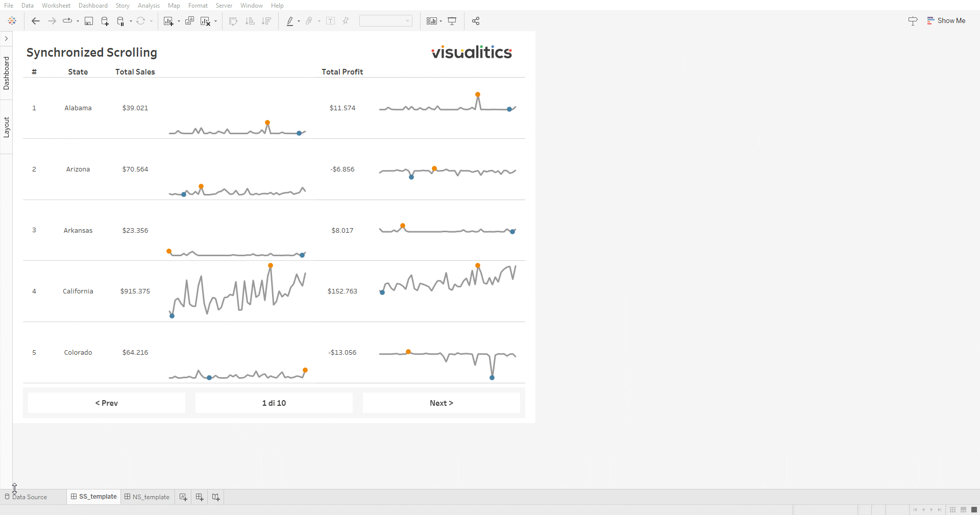Click the Sort Descending icon
Viewport: 980px width, 515px height.
pos(266,21)
